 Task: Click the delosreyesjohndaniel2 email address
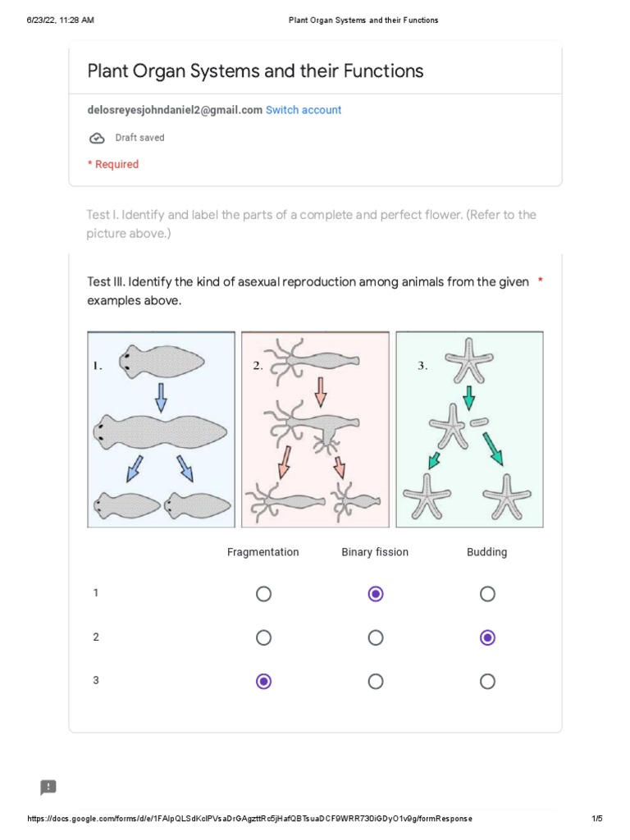coord(175,110)
